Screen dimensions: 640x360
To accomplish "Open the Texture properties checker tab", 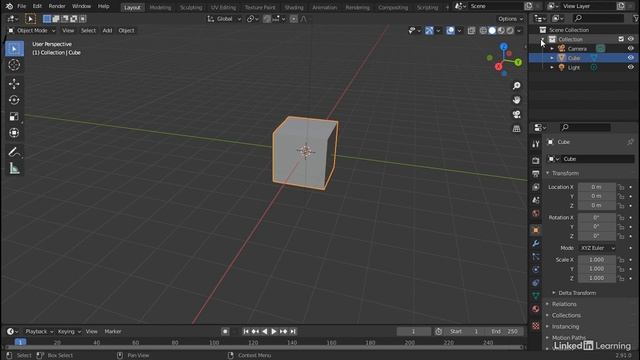I will 536,326.
